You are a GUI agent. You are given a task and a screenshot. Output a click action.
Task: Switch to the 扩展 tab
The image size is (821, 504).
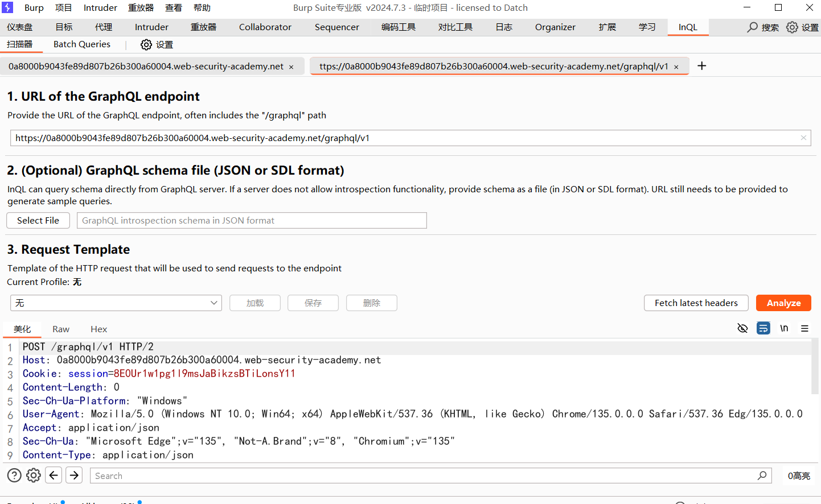click(607, 27)
